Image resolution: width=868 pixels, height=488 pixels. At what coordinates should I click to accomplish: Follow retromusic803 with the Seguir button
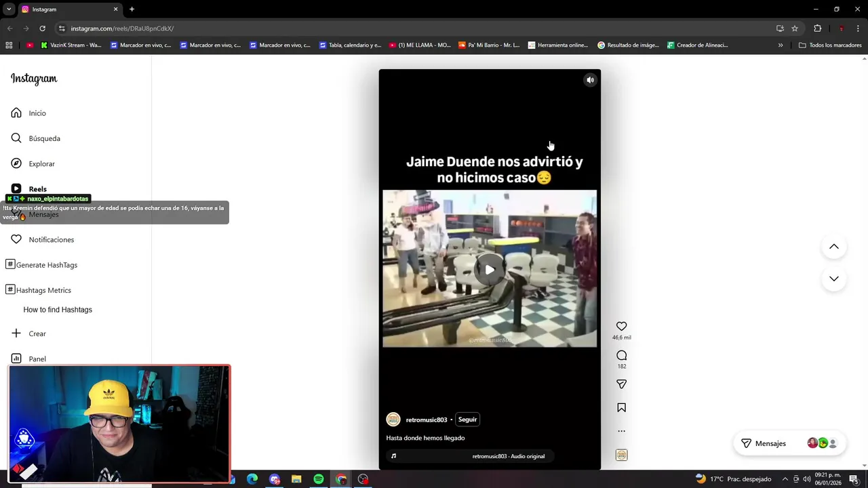tap(467, 420)
